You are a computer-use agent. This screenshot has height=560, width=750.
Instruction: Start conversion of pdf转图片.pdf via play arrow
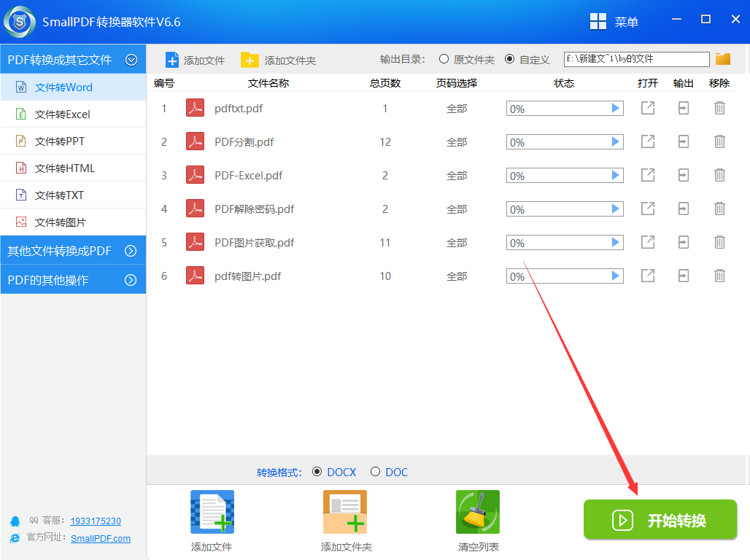616,276
